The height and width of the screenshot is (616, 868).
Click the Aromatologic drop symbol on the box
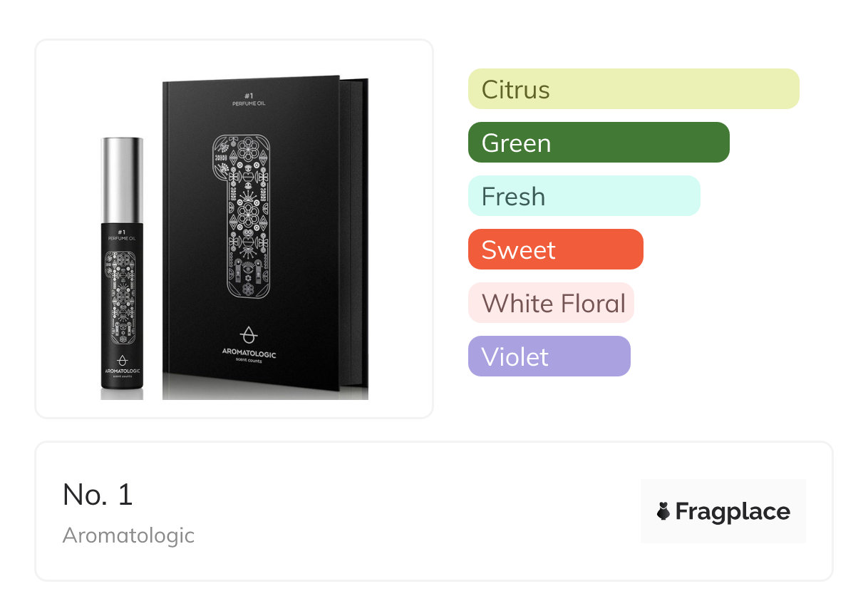point(248,335)
